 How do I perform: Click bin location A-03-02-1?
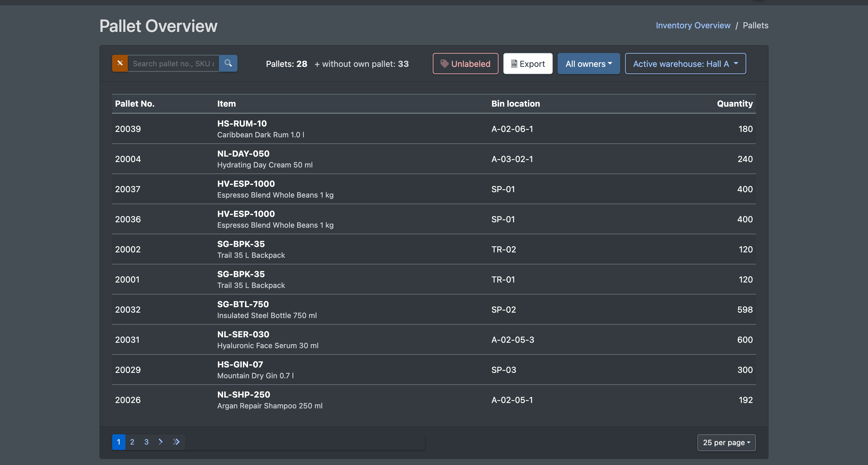[x=512, y=159]
